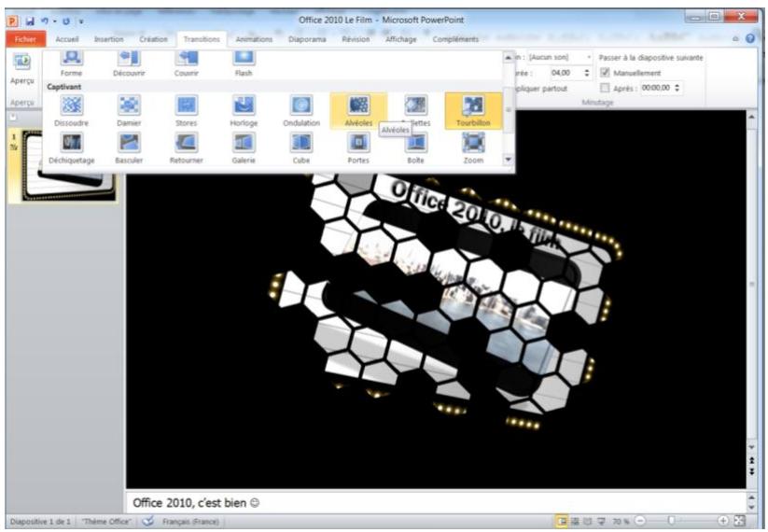Fit slide to current window icon
The height and width of the screenshot is (532, 768).
click(740, 521)
